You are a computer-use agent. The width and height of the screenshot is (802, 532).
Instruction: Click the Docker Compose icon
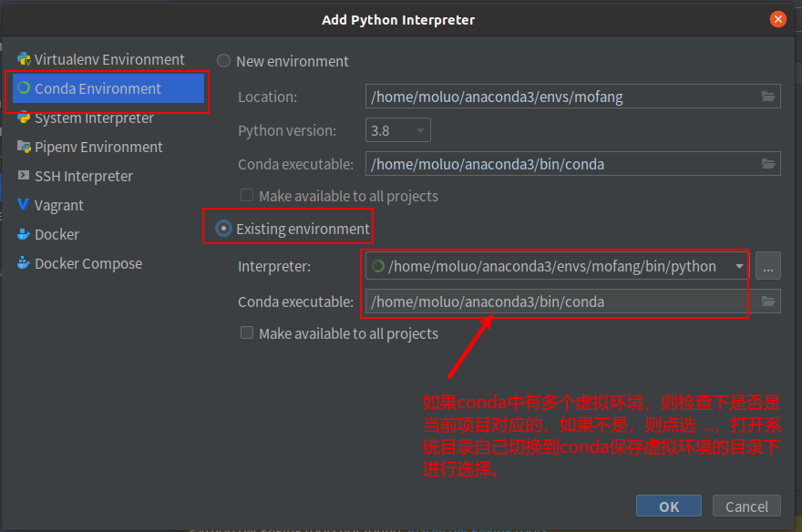tap(24, 262)
